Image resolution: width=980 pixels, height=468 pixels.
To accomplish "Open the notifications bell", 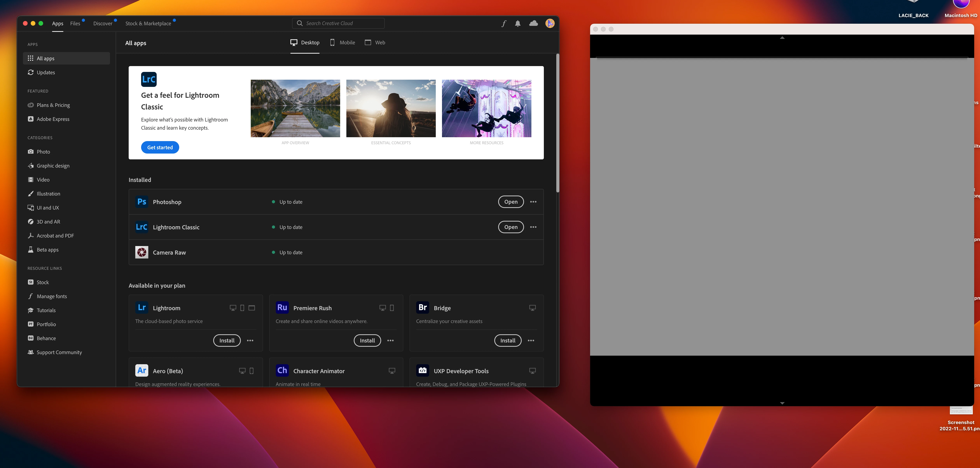I will (x=518, y=24).
